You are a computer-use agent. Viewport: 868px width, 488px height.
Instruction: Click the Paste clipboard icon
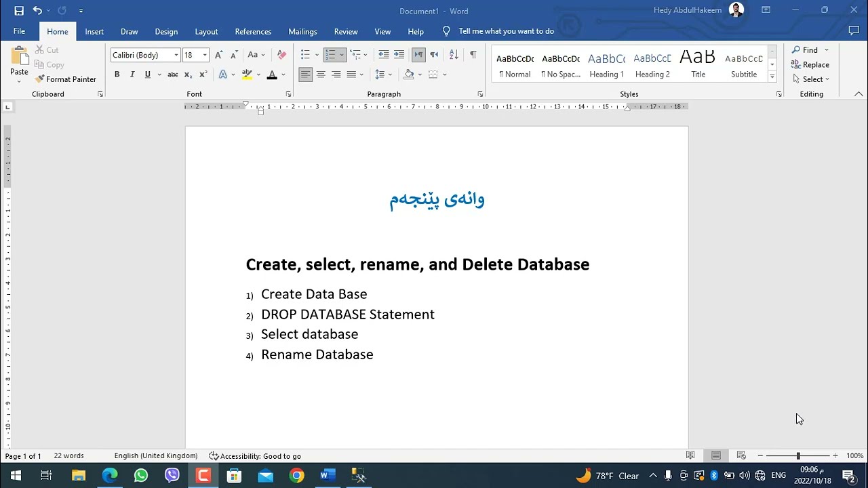pos(19,57)
